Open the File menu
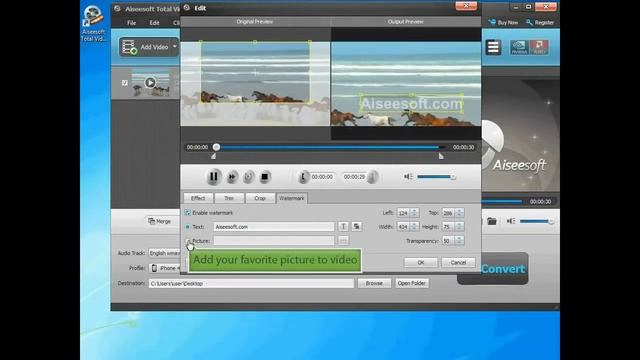640x360 pixels. click(131, 23)
